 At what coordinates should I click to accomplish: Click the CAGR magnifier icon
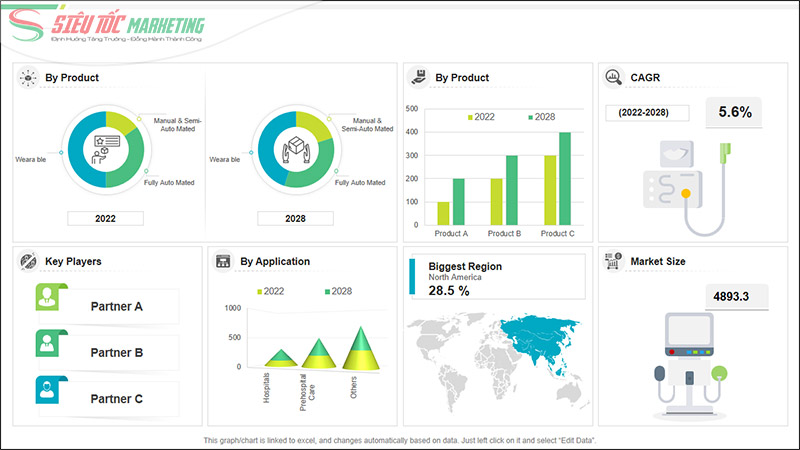click(612, 77)
